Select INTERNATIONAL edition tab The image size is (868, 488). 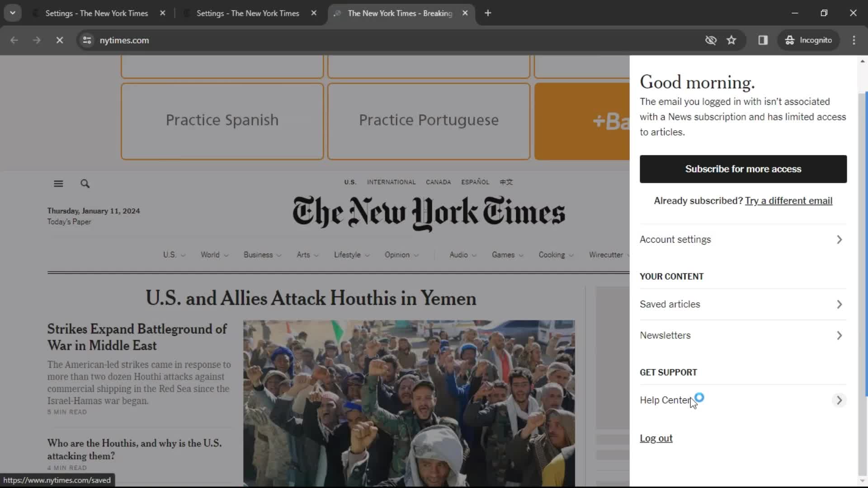pyautogui.click(x=391, y=182)
